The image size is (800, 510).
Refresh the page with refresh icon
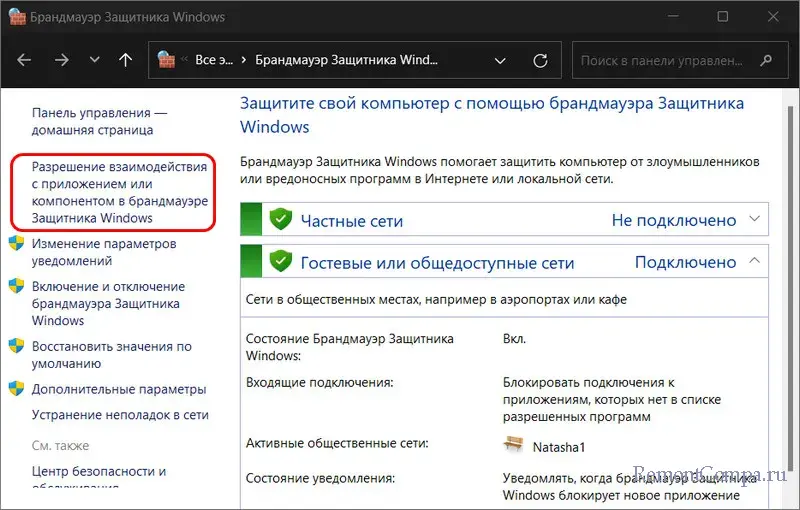(540, 61)
